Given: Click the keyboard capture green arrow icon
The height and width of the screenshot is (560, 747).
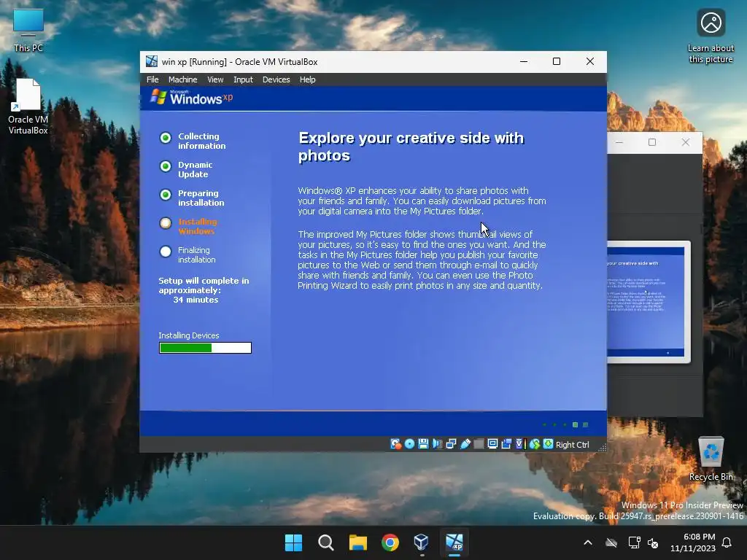Looking at the screenshot, I should [x=548, y=444].
